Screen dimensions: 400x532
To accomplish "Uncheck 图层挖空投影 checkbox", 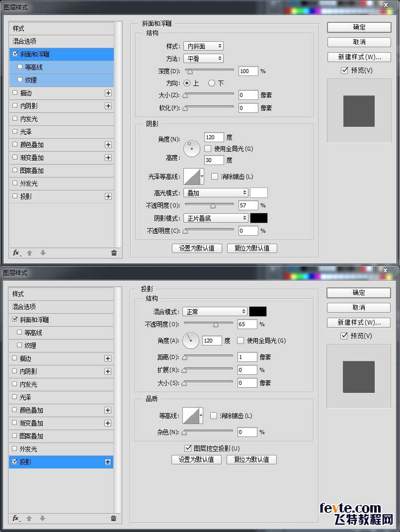I will (x=188, y=448).
